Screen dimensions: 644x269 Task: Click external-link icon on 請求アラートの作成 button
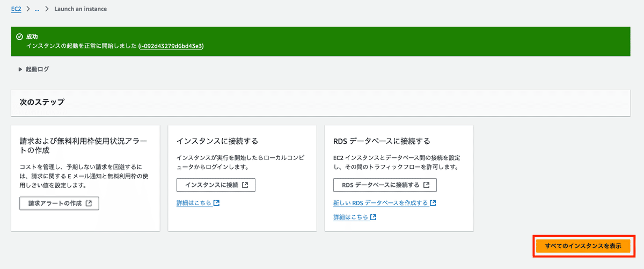point(89,203)
